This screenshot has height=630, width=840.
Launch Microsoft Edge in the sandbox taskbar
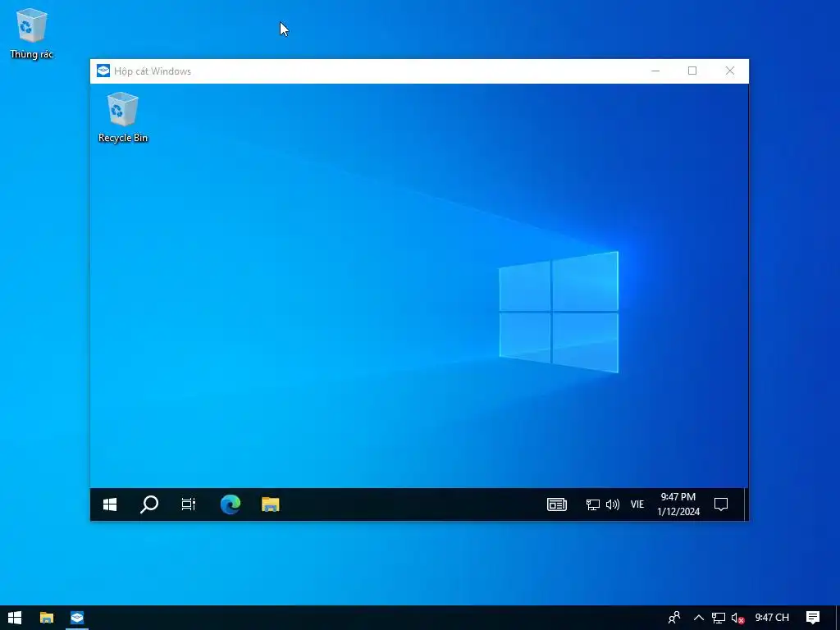coord(231,504)
